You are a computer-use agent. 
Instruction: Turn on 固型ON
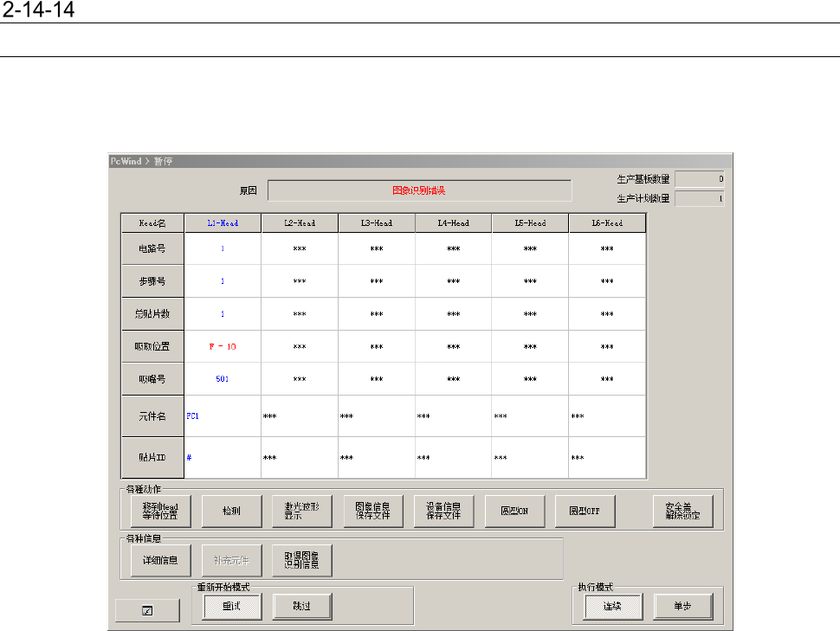coord(514,511)
